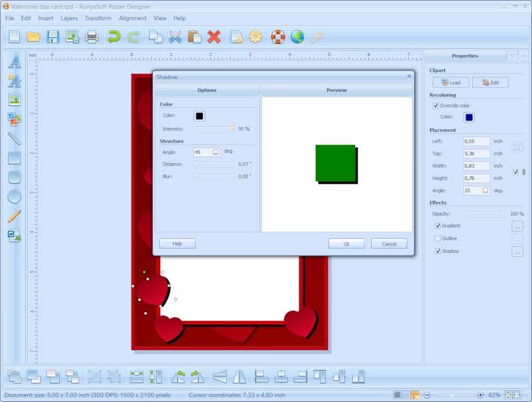Select the Pencil drawing tool
Screen dimensions: 532x402
(14, 216)
